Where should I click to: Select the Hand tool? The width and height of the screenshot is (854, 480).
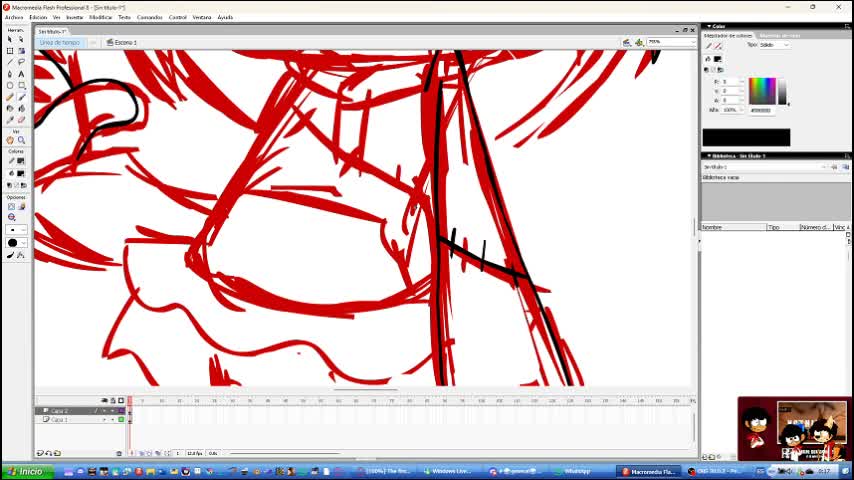(x=10, y=140)
